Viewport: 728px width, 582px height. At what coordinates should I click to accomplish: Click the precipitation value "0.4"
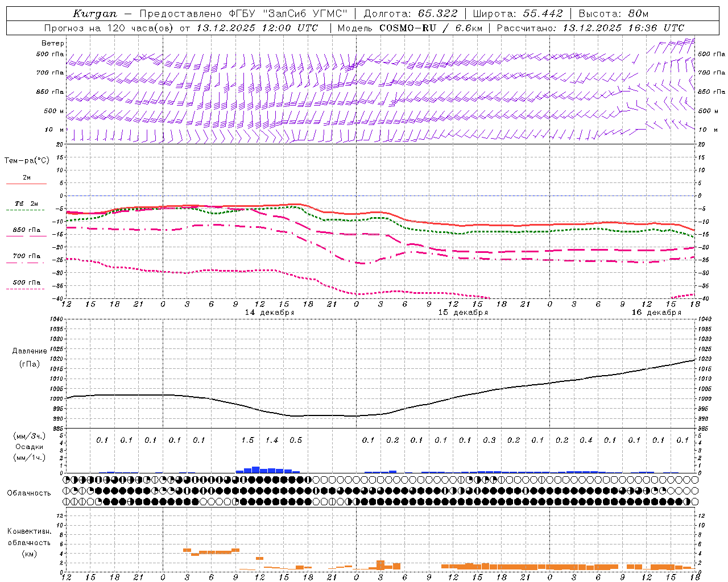tap(586, 440)
